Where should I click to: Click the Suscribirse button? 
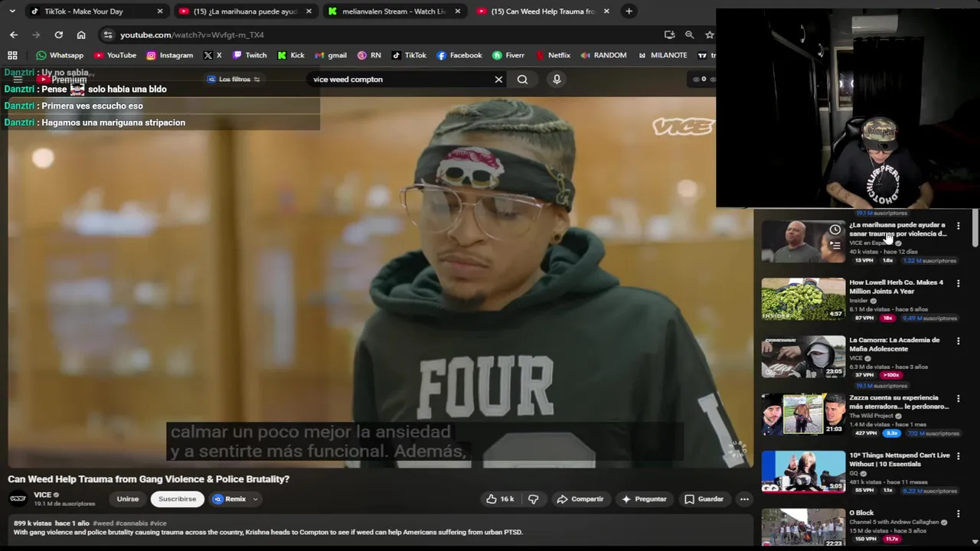[177, 499]
